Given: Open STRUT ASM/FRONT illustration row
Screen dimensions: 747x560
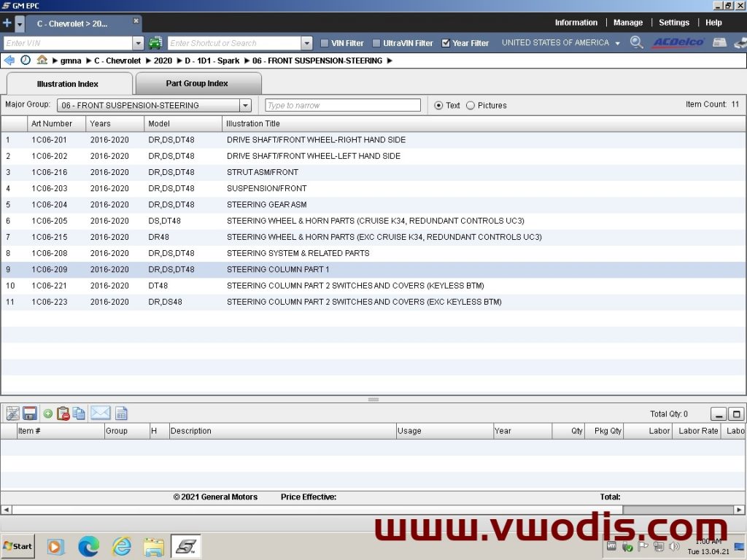Looking at the screenshot, I should tap(373, 172).
